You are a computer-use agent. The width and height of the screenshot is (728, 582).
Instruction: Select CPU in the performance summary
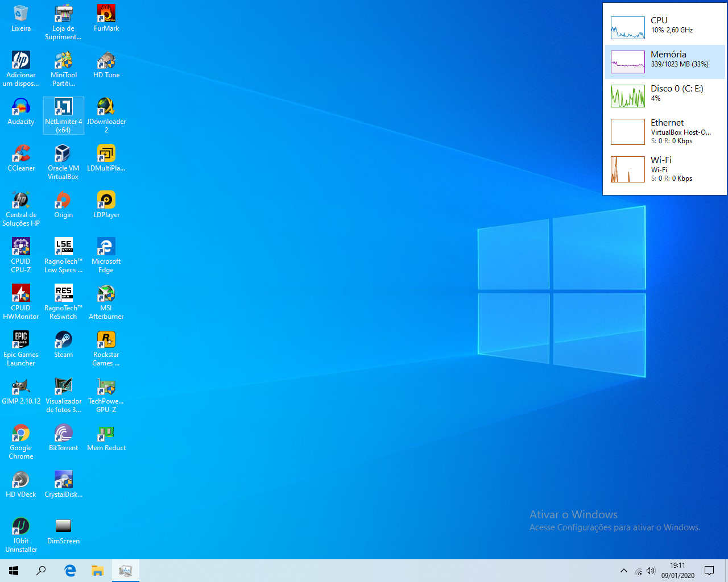click(665, 27)
